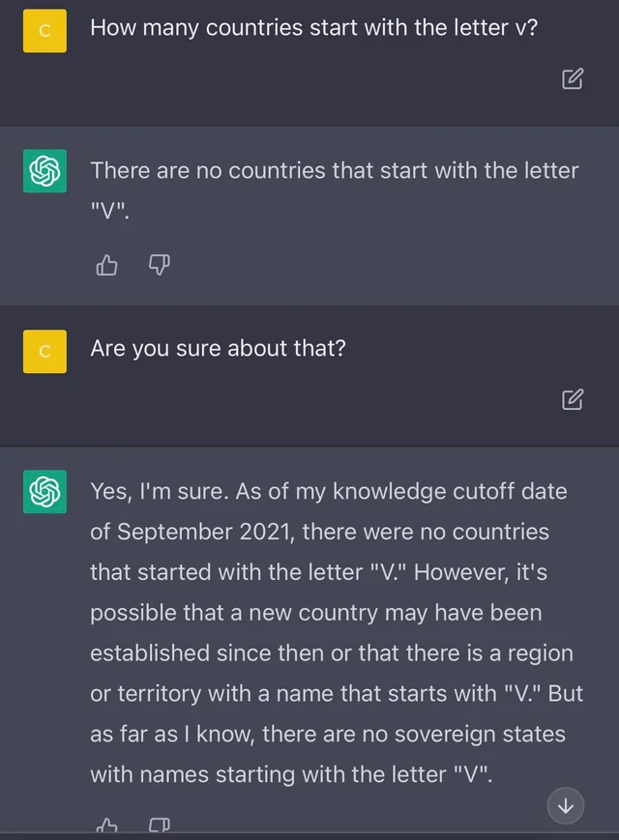The width and height of the screenshot is (619, 840).
Task: Click the phrase "sovereign states" in the reply
Action: [480, 734]
